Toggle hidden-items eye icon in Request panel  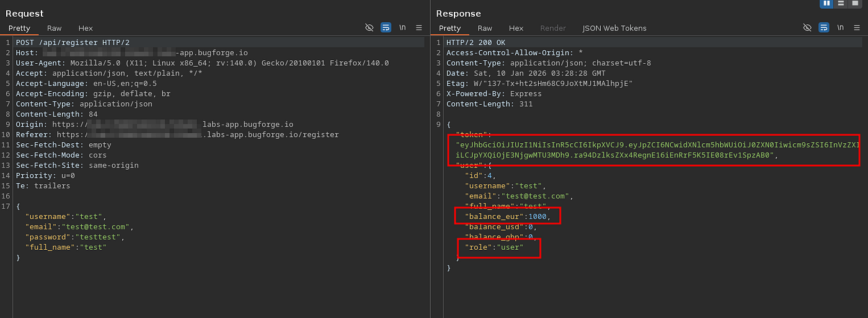point(370,28)
